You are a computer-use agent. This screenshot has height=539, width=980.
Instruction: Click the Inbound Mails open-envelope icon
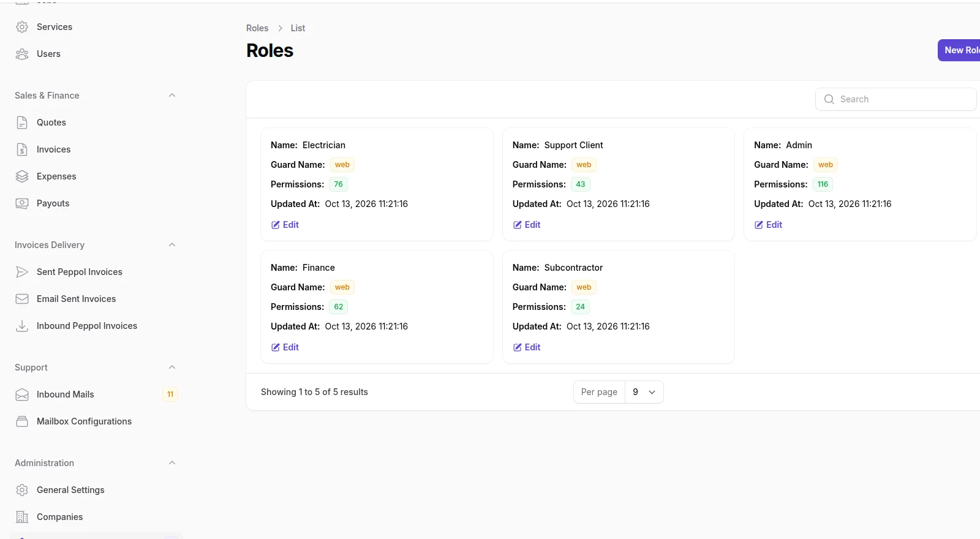22,394
